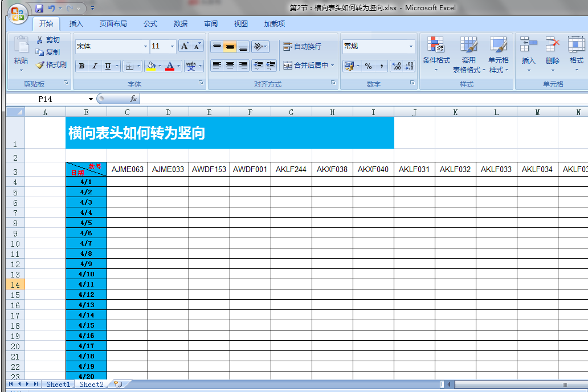Center text horizontally
588x392 pixels.
230,66
